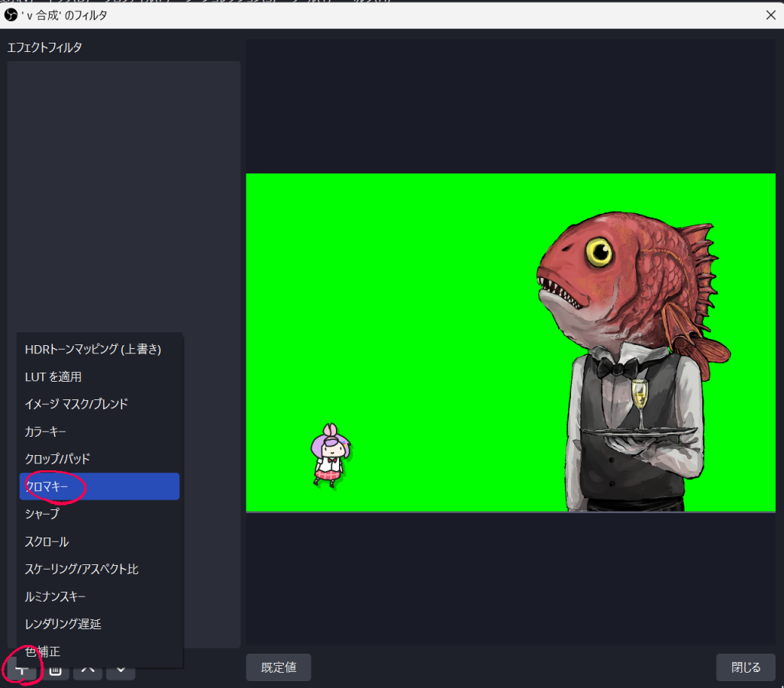This screenshot has height=688, width=784.
Task: Click the 閉じる button
Action: 746,667
